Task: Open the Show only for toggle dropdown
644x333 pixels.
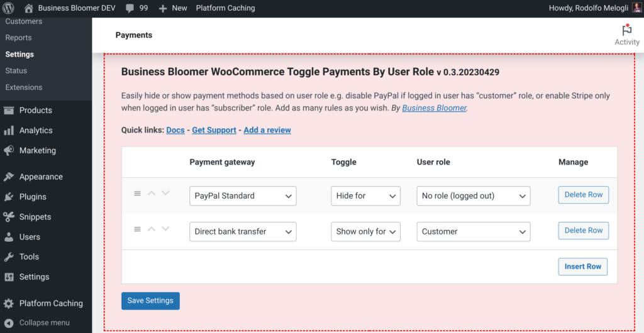Action: [x=365, y=232]
